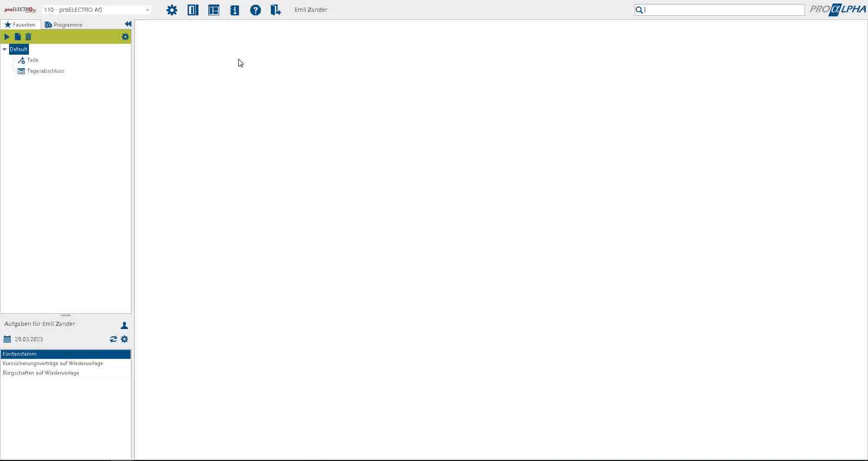Image resolution: width=868 pixels, height=461 pixels.
Task: Click the proALPHA logo
Action: 838,9
